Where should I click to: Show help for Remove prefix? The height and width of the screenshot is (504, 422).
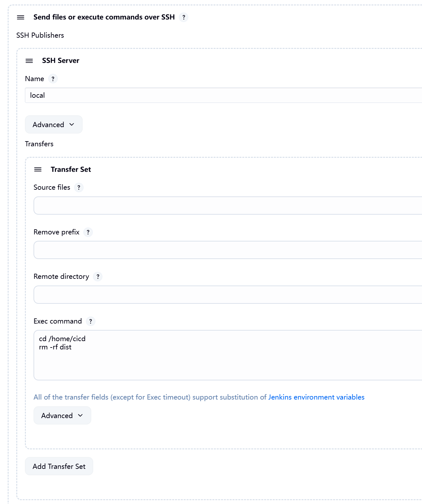coord(88,232)
